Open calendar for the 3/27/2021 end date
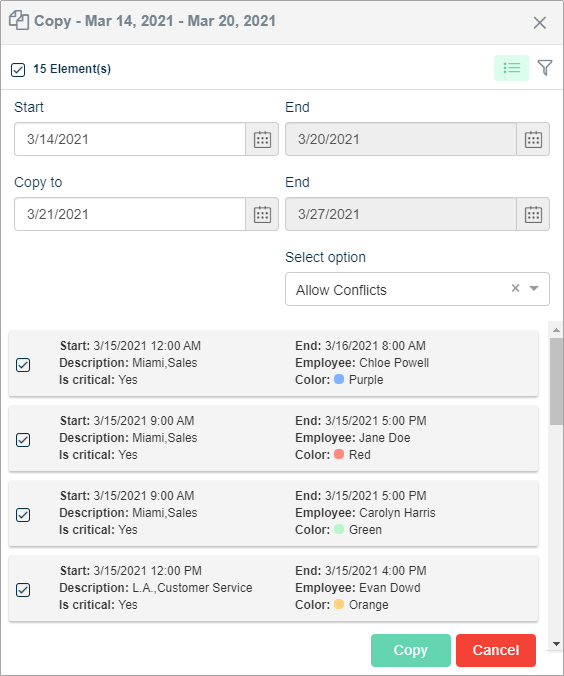Viewport: 564px width, 676px height. coord(533,214)
